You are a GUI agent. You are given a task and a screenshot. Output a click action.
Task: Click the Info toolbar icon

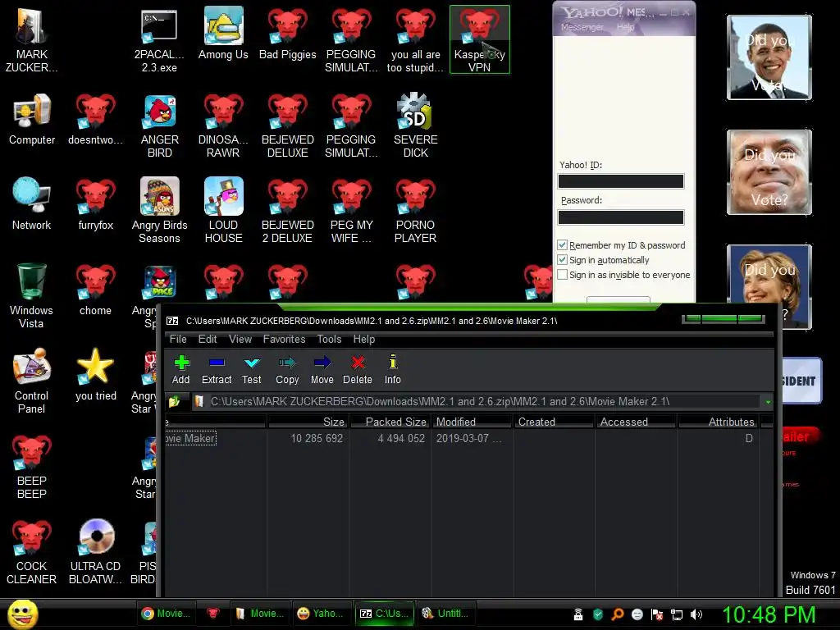(x=393, y=370)
